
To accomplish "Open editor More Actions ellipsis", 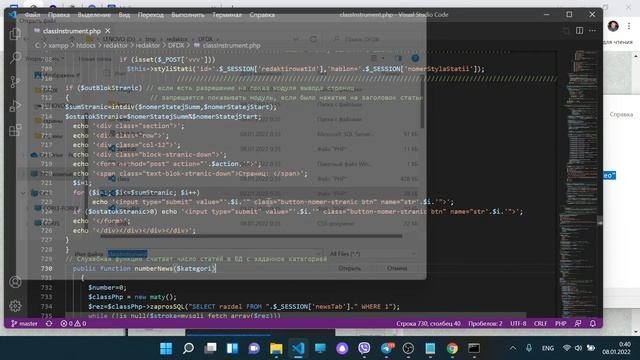I will coord(592,31).
